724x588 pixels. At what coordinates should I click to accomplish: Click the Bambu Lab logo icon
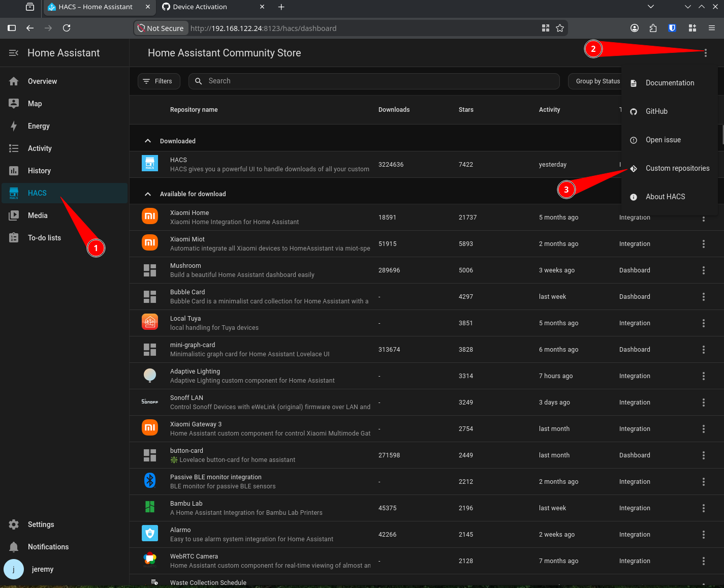[150, 507]
